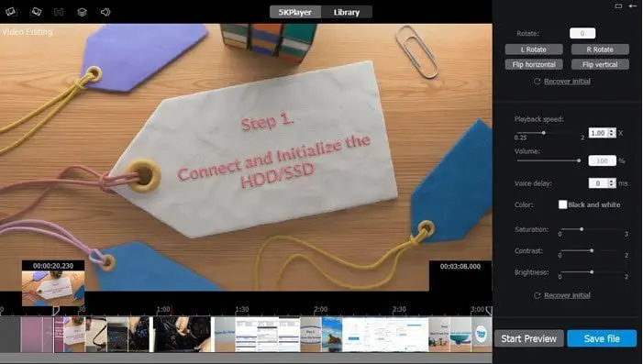643x364 pixels.
Task: Increase playback speed with the up arrow
Action: tap(612, 131)
